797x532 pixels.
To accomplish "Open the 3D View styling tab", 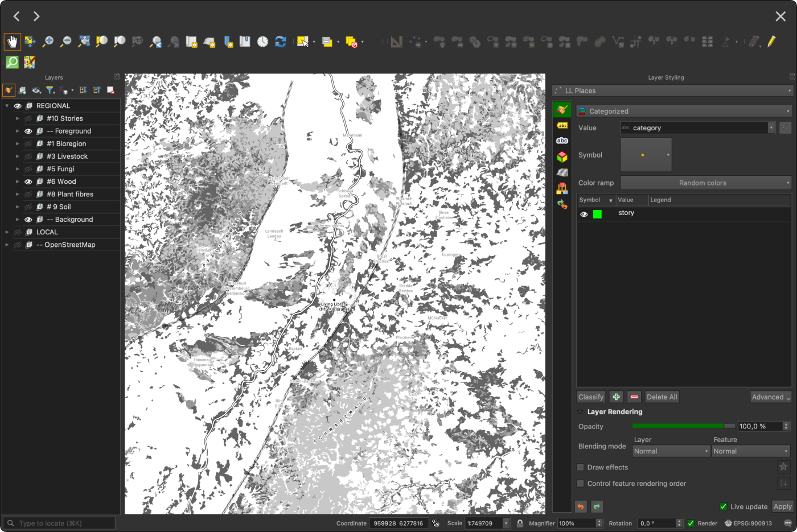I will [x=562, y=155].
